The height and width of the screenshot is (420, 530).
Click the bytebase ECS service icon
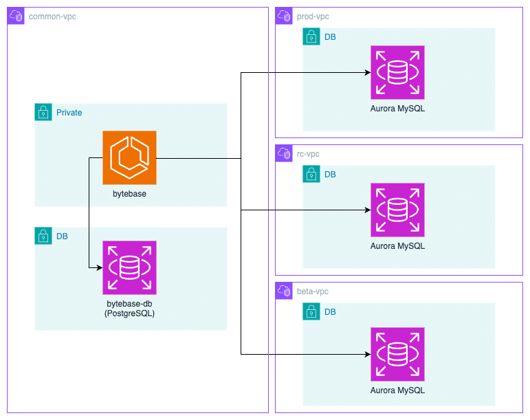point(129,158)
